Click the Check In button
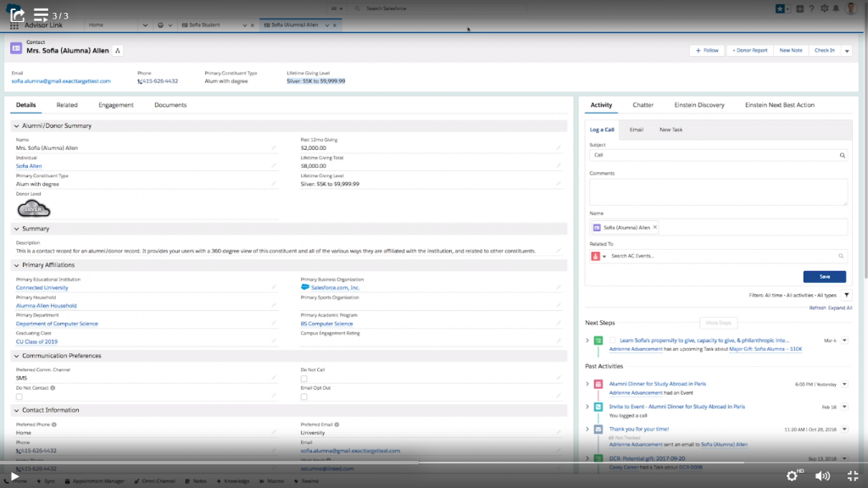Screen dimensions: 868x488 point(825,51)
